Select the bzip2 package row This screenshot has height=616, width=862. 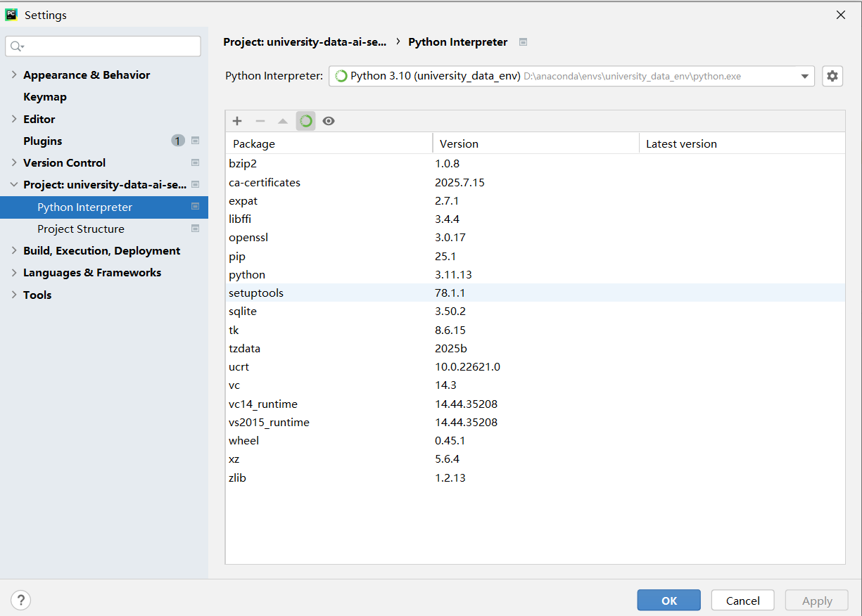[535, 164]
